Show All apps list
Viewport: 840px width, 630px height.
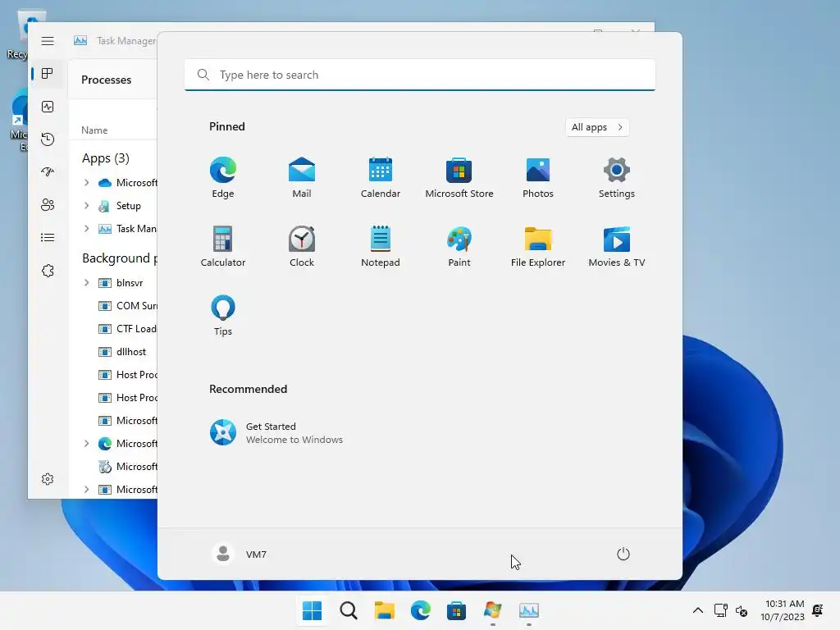tap(597, 127)
